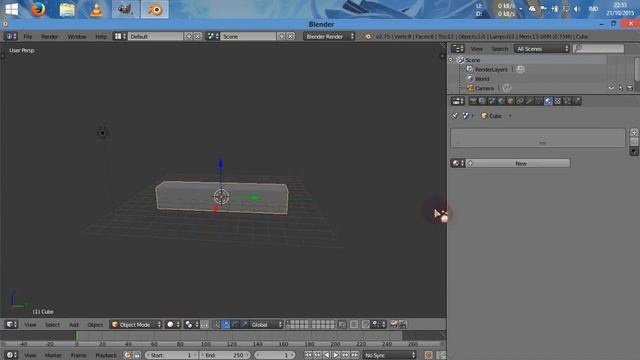
Task: Toggle the 3D manipulator widget
Action: click(x=216, y=324)
